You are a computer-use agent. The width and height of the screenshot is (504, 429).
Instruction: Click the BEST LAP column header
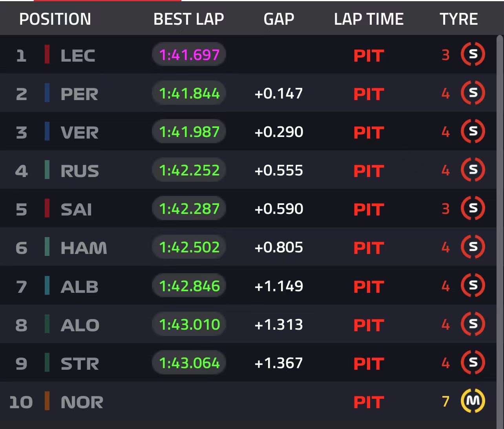click(x=188, y=19)
